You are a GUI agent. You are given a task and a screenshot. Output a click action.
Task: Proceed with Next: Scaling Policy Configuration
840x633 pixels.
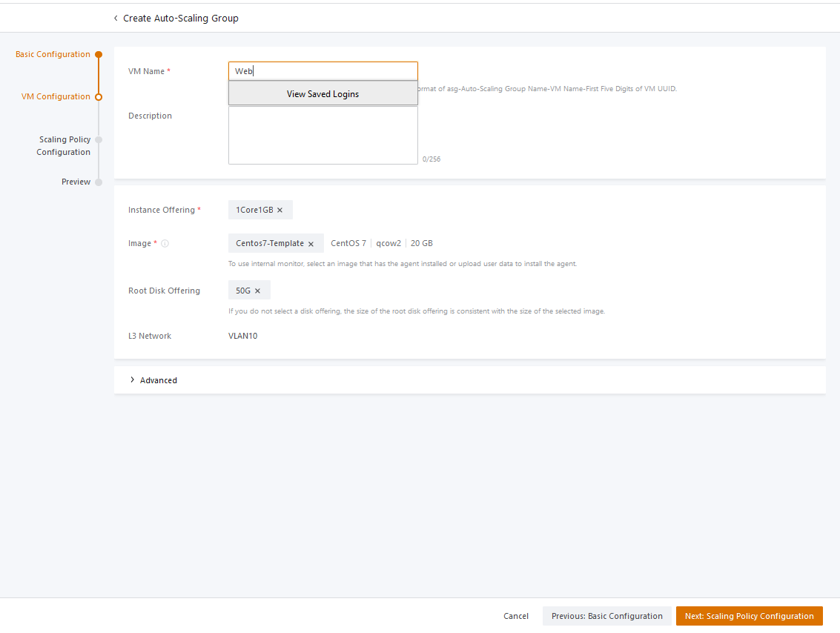coord(749,616)
